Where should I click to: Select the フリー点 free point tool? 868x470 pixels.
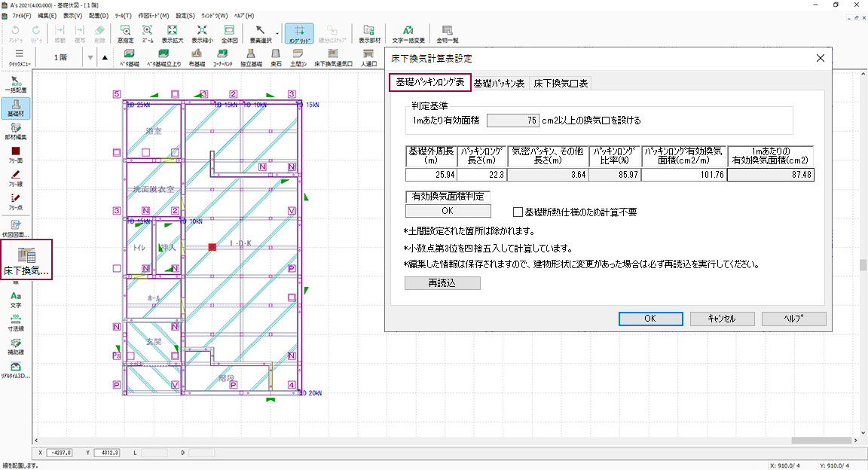[x=16, y=202]
